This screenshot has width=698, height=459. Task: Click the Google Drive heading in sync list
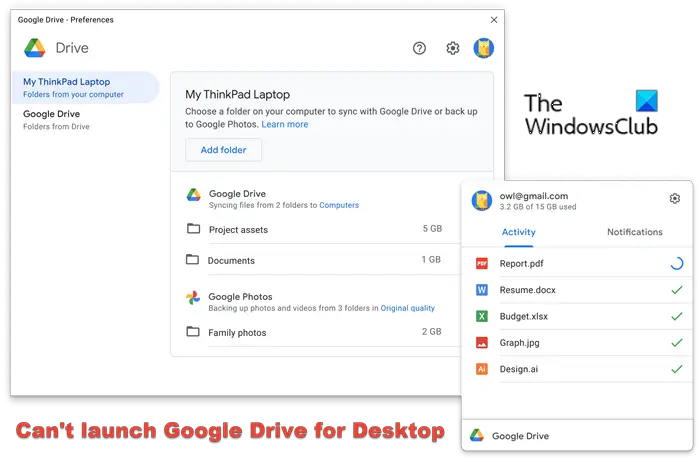(237, 194)
